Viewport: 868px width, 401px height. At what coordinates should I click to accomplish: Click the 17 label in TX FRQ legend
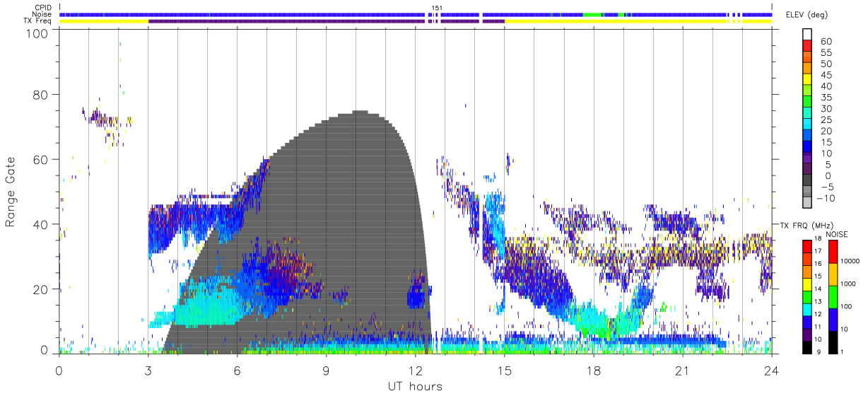tap(819, 251)
